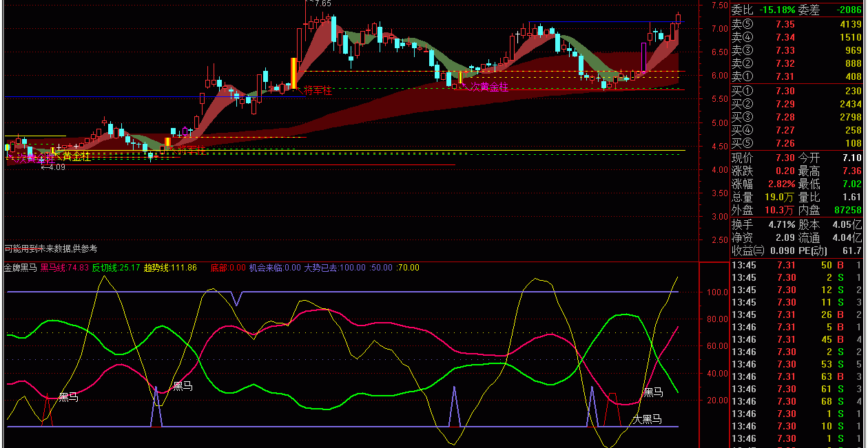The height and width of the screenshot is (448, 868).
Task: Select the 大黑马 signal label
Action: coord(647,418)
